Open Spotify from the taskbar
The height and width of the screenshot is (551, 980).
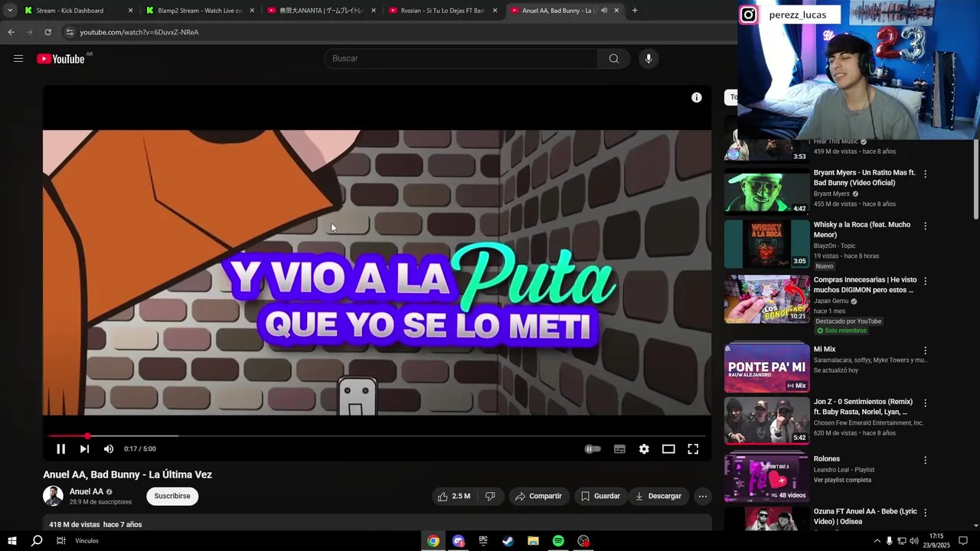coord(558,541)
